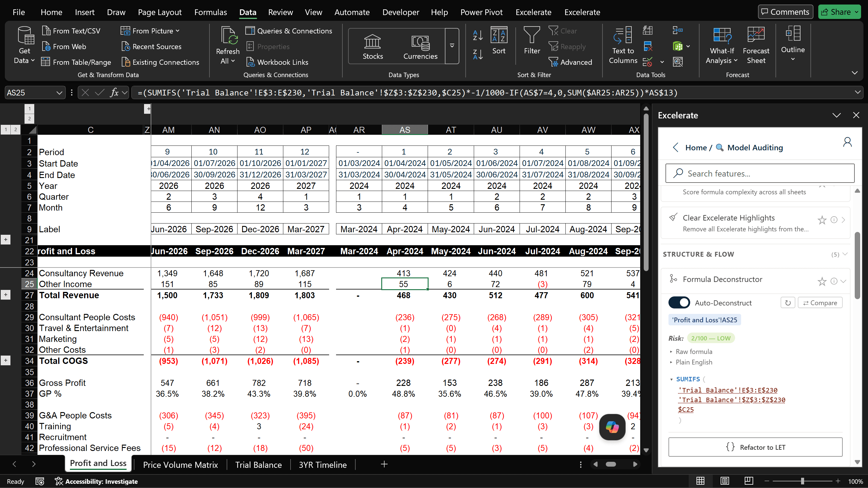Click the Macro recording icon in status bar
The height and width of the screenshot is (488, 868).
40,481
